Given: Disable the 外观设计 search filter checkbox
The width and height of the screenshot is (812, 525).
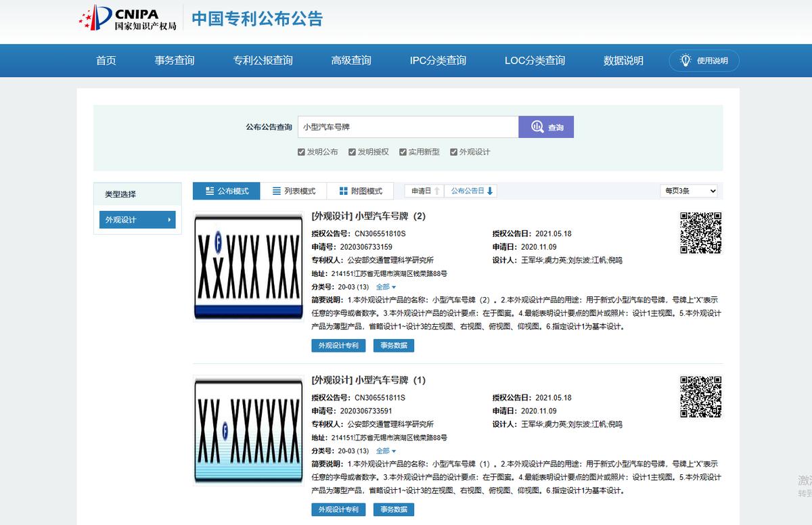Looking at the screenshot, I should [x=454, y=152].
